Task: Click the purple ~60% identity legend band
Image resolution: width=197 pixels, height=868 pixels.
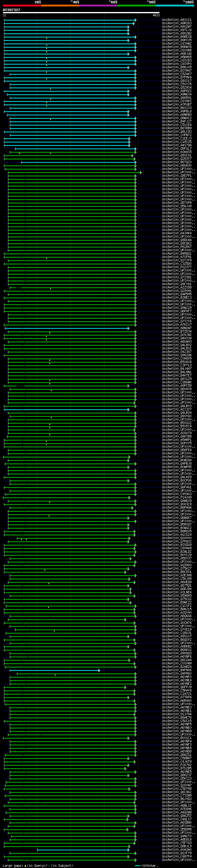Action: click(x=99, y=6)
